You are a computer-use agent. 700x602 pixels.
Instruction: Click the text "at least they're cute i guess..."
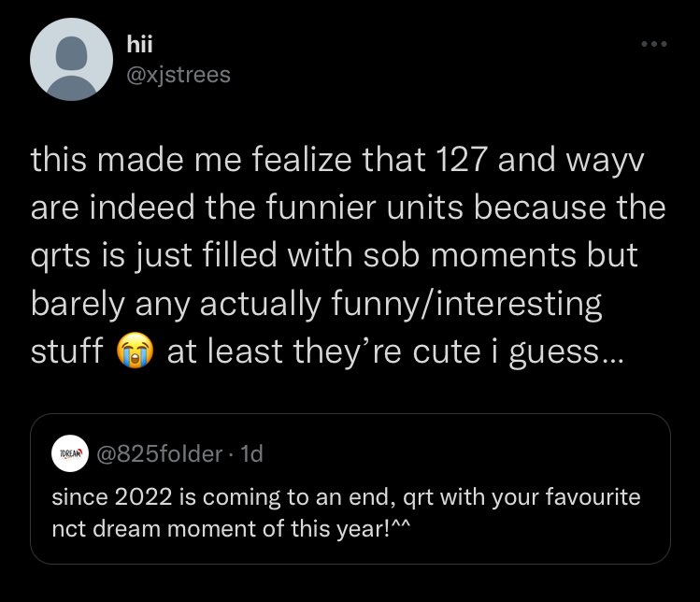pos(394,351)
